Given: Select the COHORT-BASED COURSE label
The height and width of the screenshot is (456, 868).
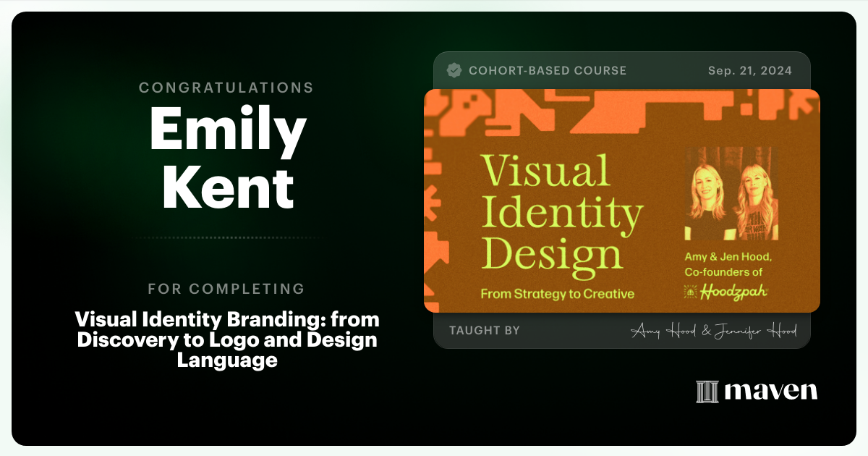Looking at the screenshot, I should tap(548, 70).
